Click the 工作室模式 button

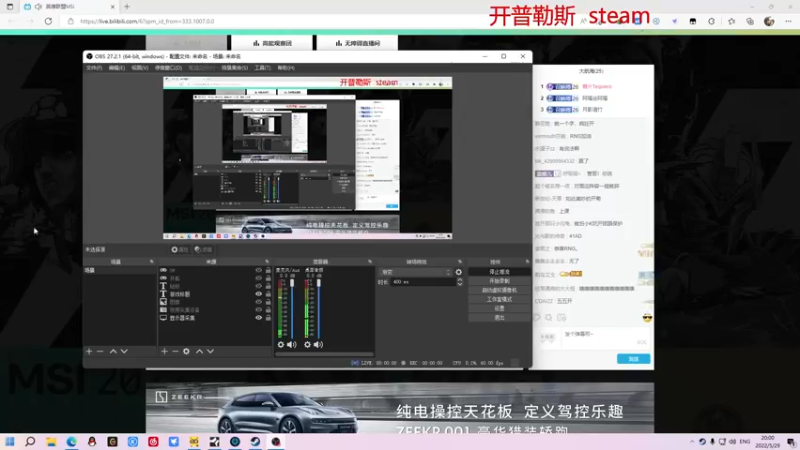pyautogui.click(x=499, y=299)
